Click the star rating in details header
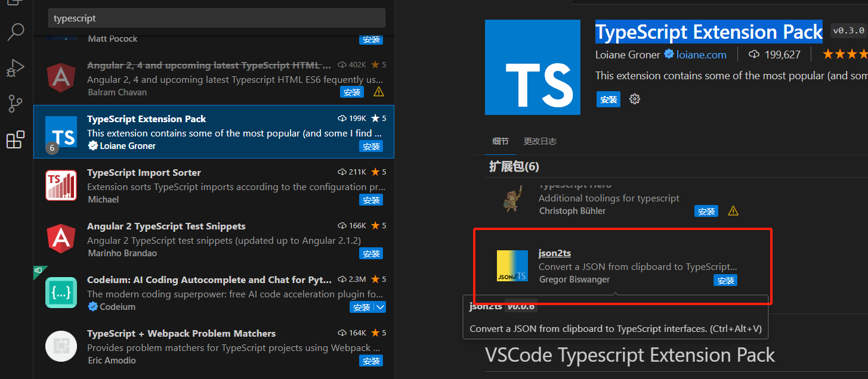868x379 pixels. click(845, 54)
